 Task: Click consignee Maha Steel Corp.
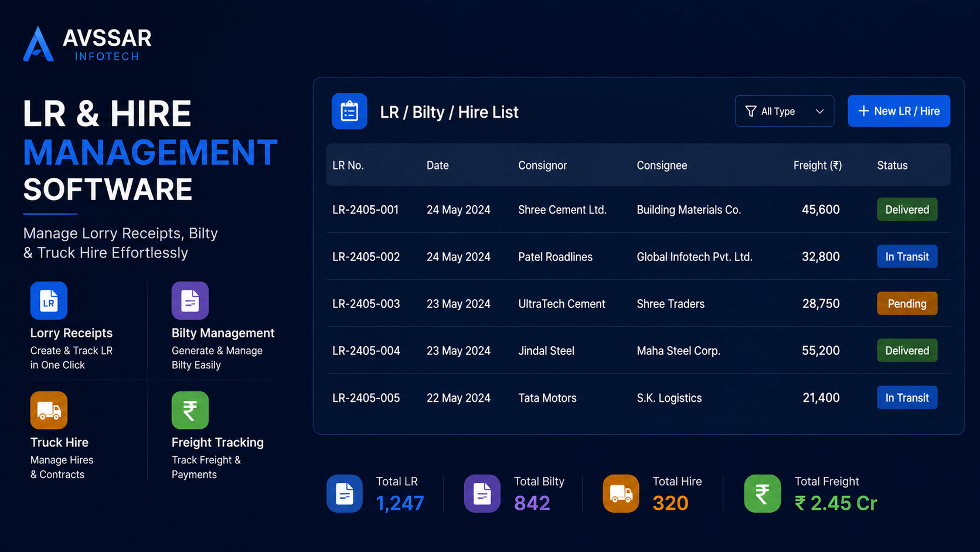pos(678,350)
